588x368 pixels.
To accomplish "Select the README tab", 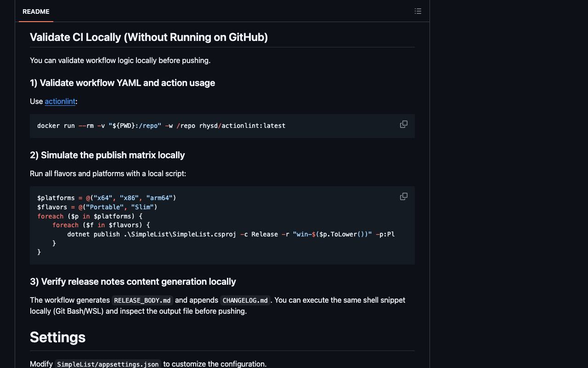I will pos(36,11).
